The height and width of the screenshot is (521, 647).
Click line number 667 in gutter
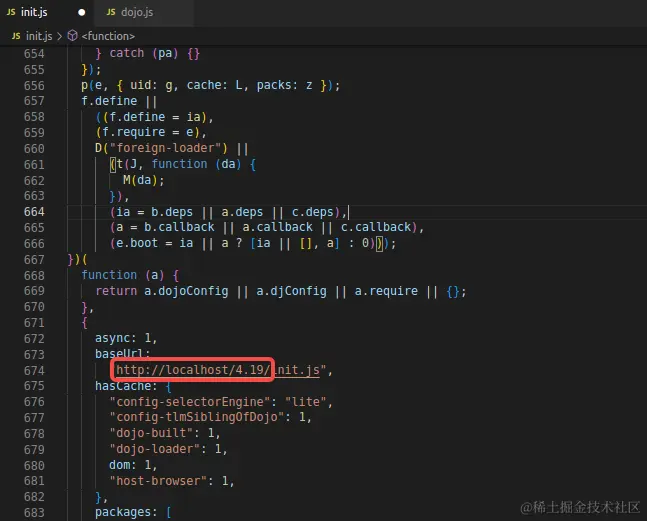click(34, 260)
